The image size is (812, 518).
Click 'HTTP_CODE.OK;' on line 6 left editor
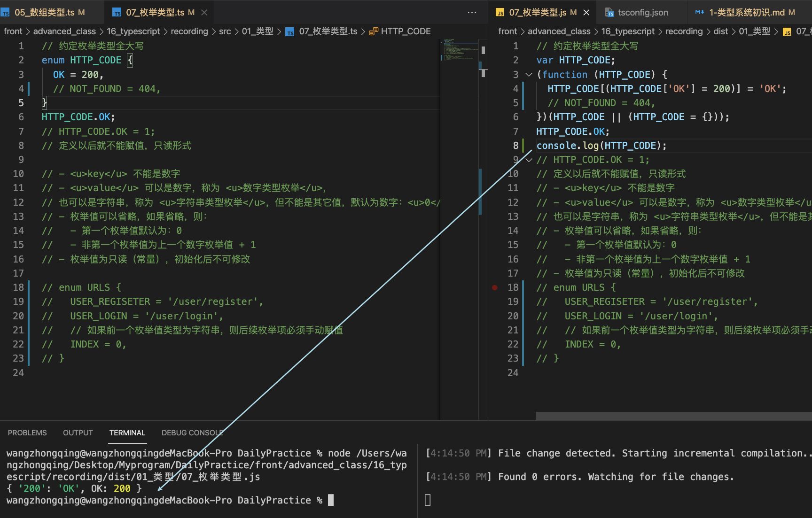78,117
